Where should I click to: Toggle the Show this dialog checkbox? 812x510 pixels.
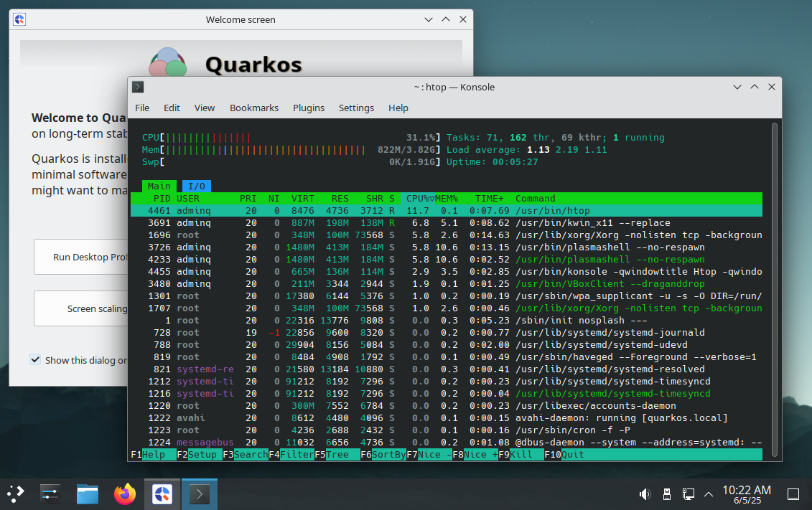tap(35, 360)
